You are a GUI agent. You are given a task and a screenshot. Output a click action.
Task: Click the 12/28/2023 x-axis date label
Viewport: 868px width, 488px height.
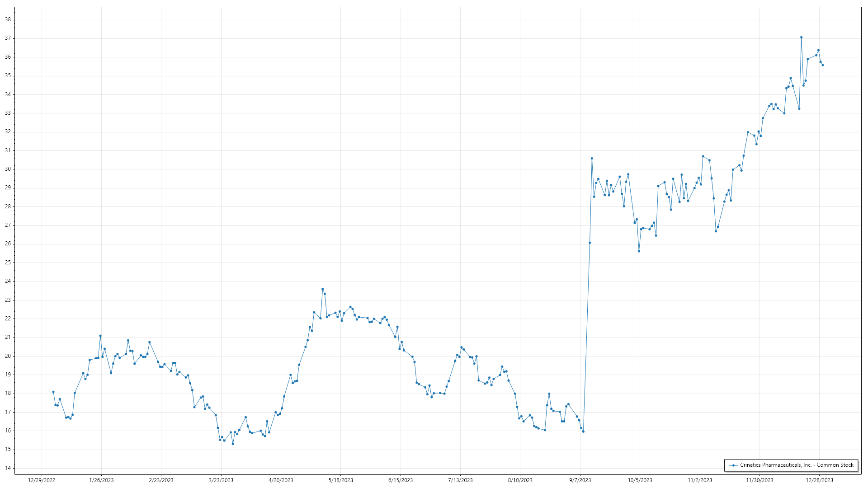[819, 480]
